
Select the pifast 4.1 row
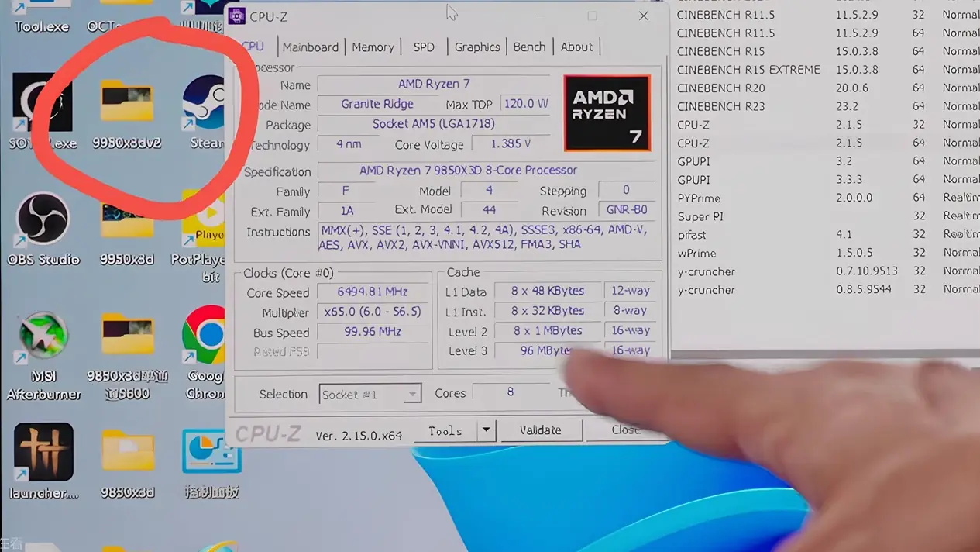click(827, 235)
